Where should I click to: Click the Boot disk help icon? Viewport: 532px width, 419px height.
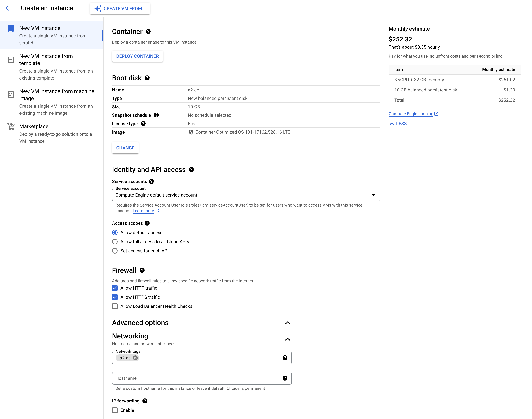point(147,78)
